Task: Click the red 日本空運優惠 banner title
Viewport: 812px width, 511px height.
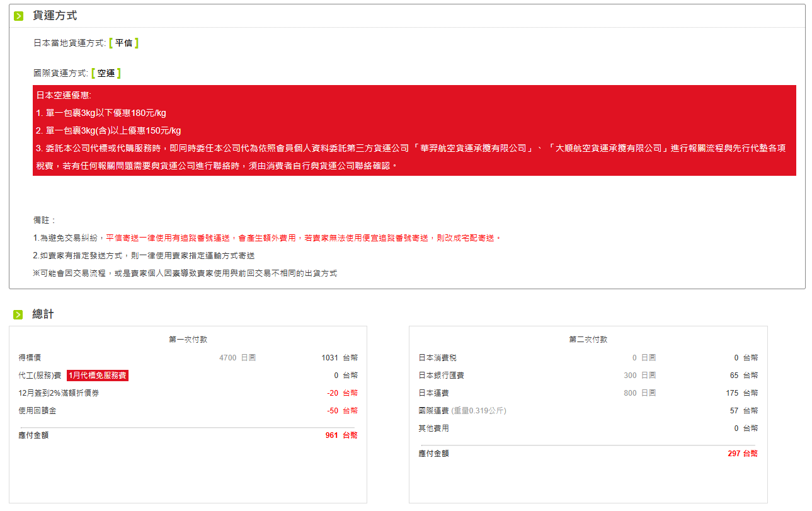Action: [64, 95]
